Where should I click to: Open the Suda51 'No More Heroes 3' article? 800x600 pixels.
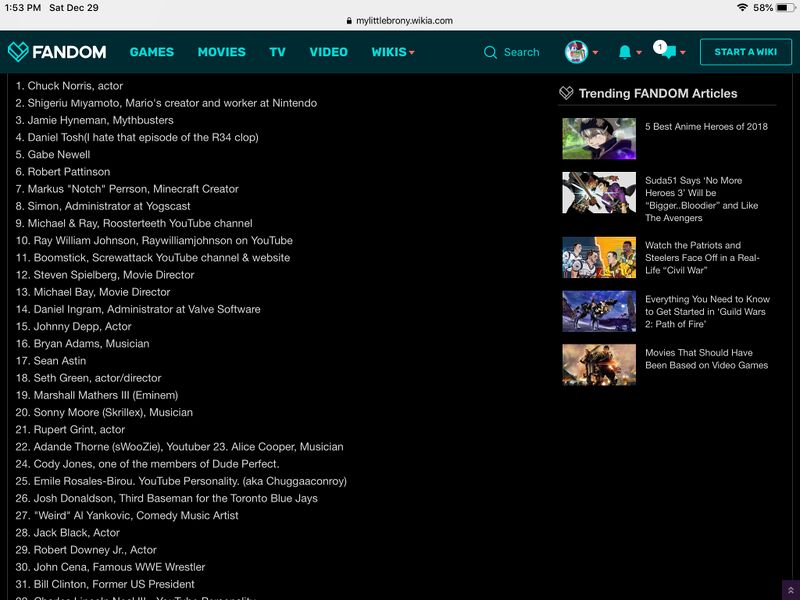tap(701, 199)
